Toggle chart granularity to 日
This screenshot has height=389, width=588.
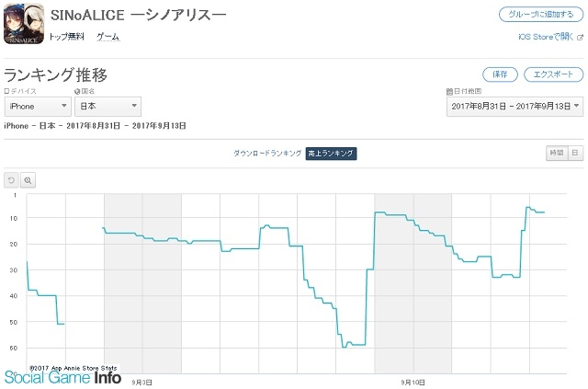tap(575, 153)
